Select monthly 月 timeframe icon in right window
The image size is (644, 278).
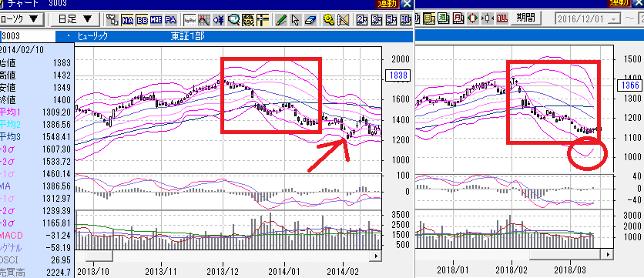click(459, 18)
